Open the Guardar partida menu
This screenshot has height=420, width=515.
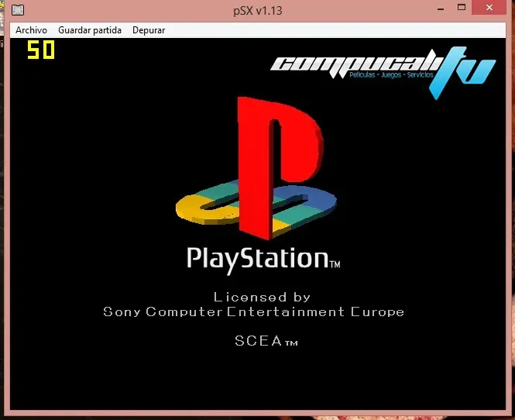coord(90,30)
